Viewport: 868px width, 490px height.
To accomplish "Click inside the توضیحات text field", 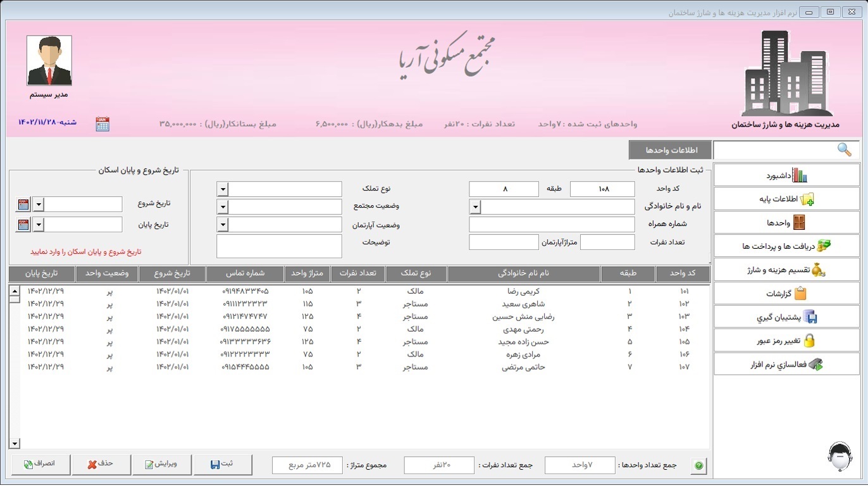I will pyautogui.click(x=278, y=246).
